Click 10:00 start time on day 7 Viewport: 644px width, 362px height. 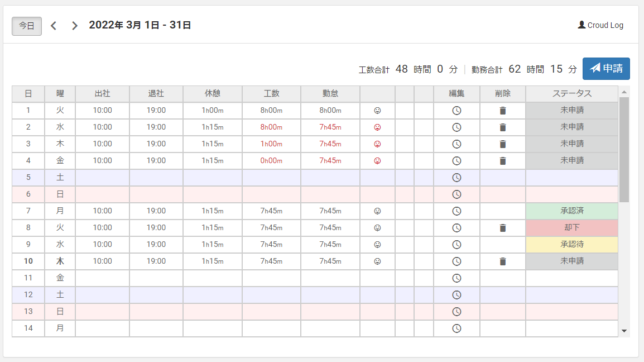(102, 211)
